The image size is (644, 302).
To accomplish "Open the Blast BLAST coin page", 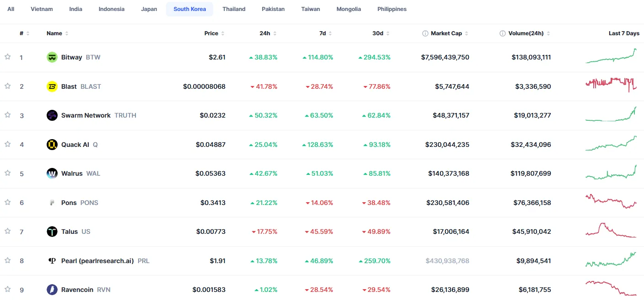I will point(74,86).
